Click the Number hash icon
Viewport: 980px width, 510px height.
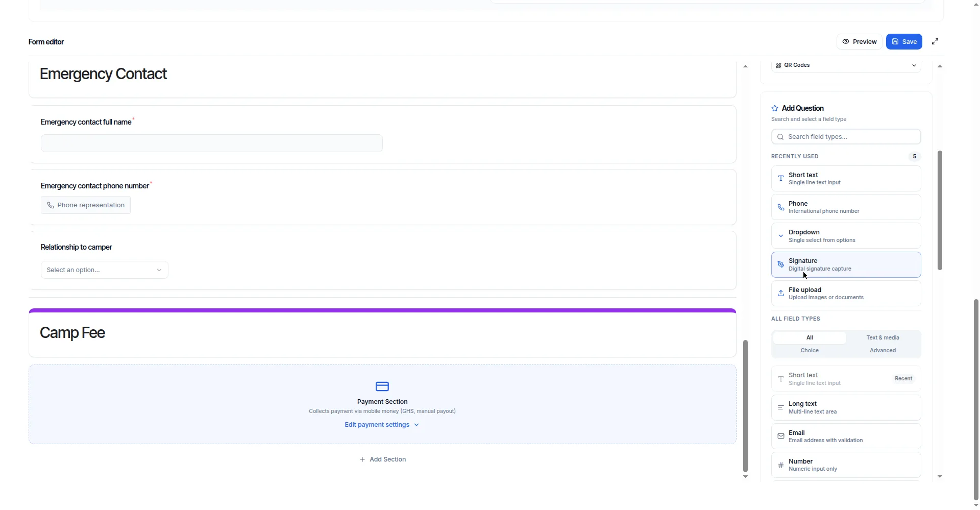tap(781, 465)
